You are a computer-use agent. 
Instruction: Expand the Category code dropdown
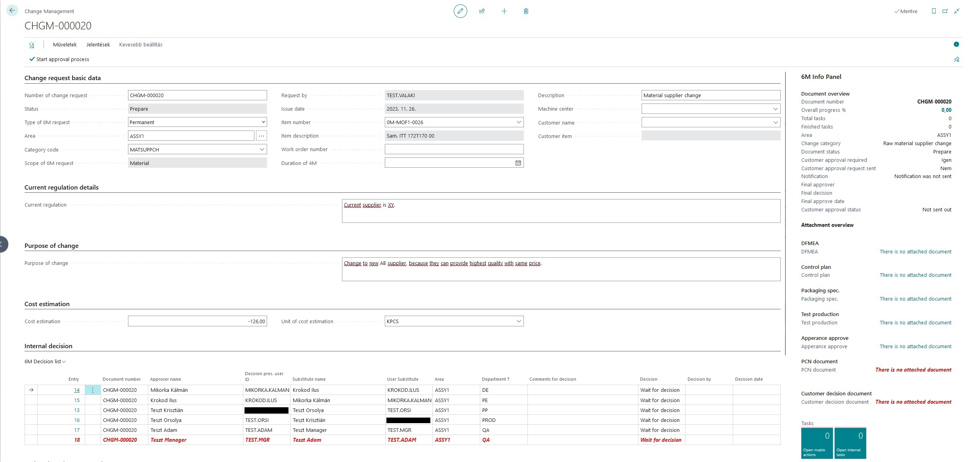pyautogui.click(x=262, y=150)
